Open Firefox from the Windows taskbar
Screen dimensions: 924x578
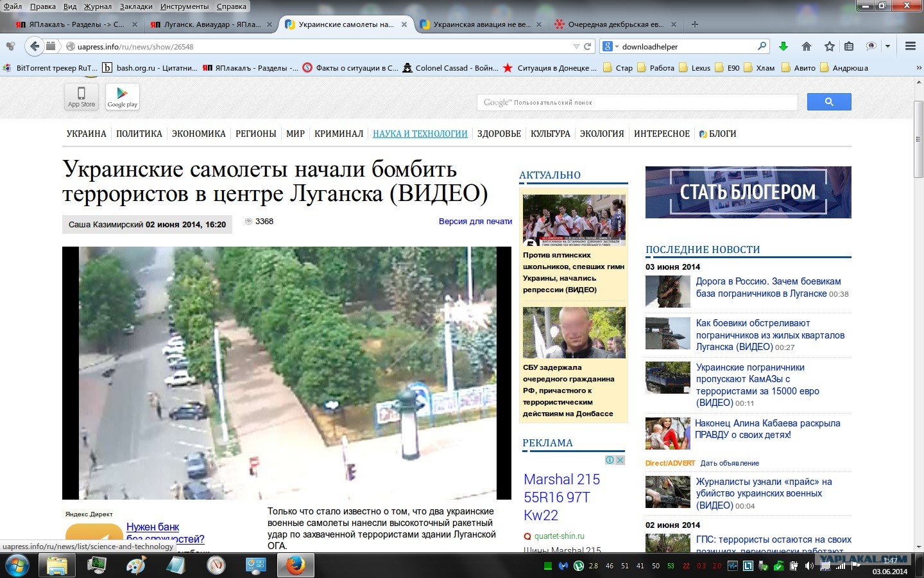click(x=295, y=565)
